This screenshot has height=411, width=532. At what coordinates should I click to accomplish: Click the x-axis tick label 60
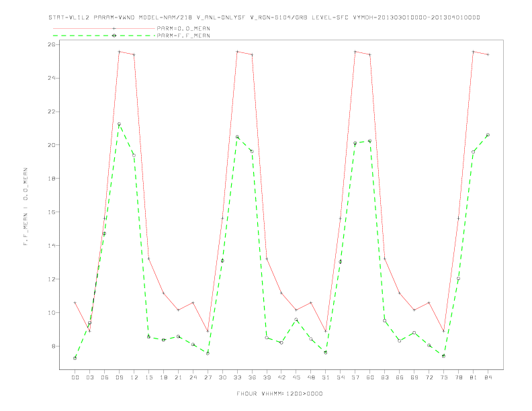pyautogui.click(x=370, y=377)
